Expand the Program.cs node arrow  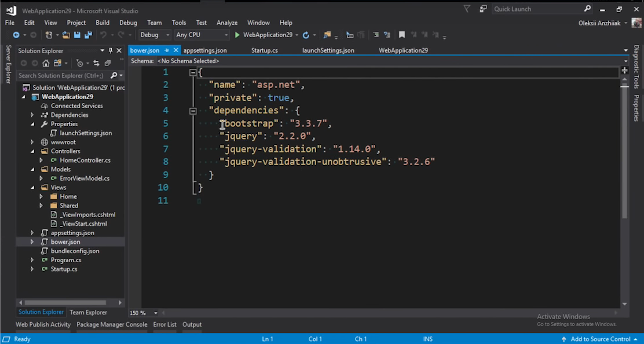[32, 260]
